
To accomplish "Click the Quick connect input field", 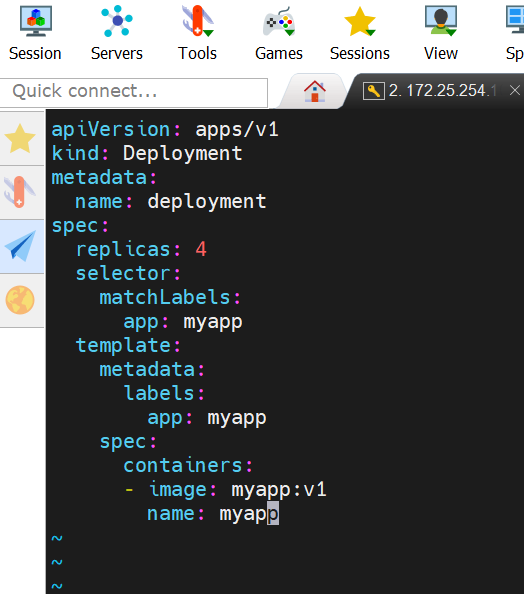I will pos(133,92).
